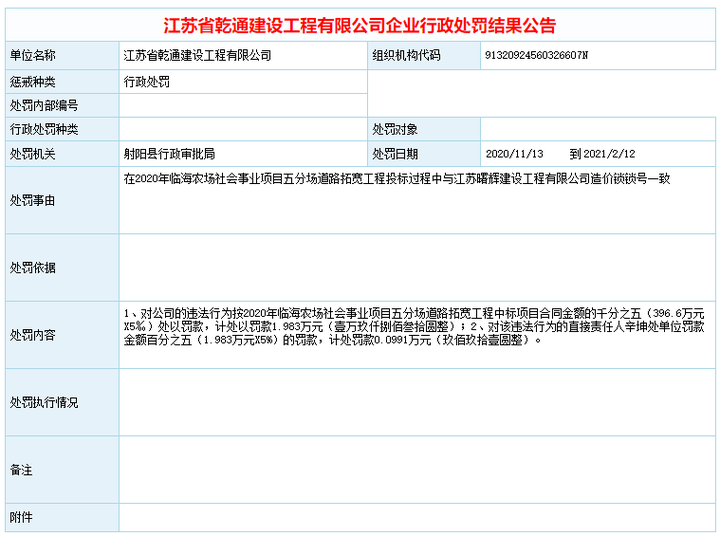Click the 处罚执行情况 label
The width and height of the screenshot is (720, 536).
pyautogui.click(x=44, y=402)
